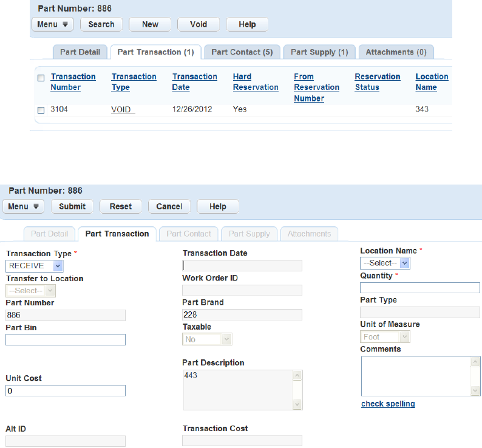Open the Attachments (0) tab
482x448 pixels.
[396, 52]
